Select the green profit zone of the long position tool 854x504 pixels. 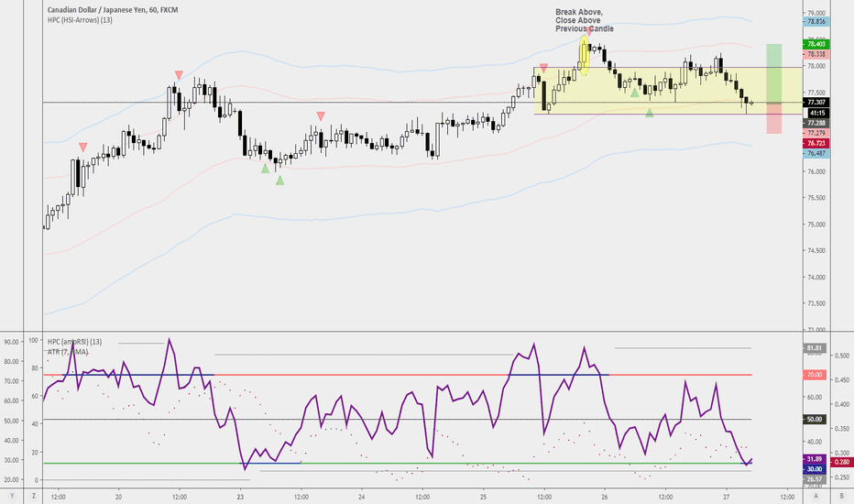774,73
